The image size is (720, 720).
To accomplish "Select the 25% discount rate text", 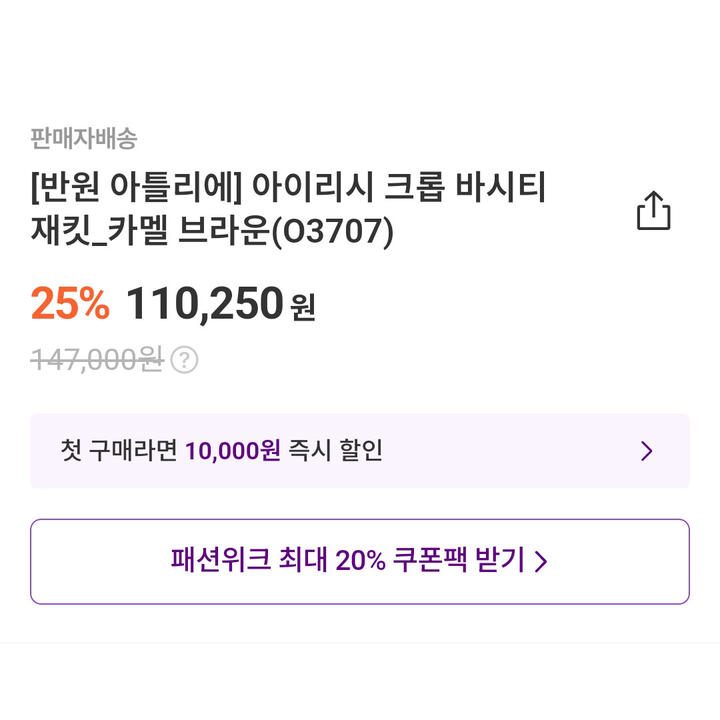I will coord(70,303).
